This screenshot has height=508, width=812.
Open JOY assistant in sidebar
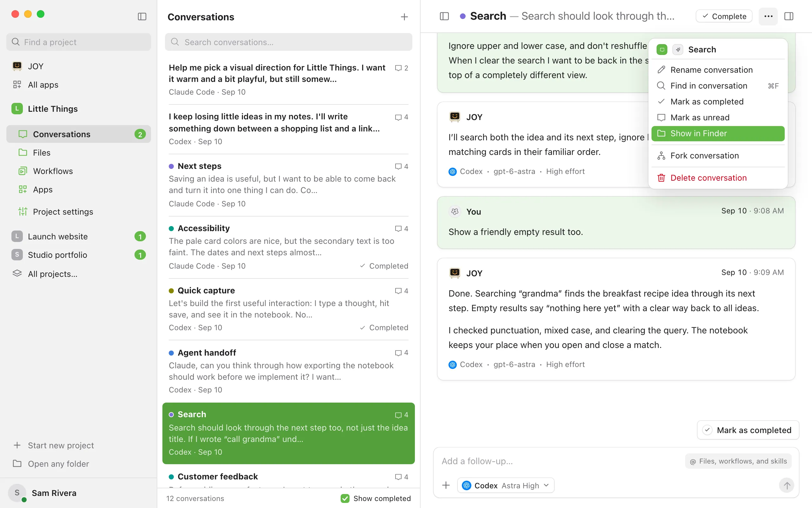pos(79,66)
